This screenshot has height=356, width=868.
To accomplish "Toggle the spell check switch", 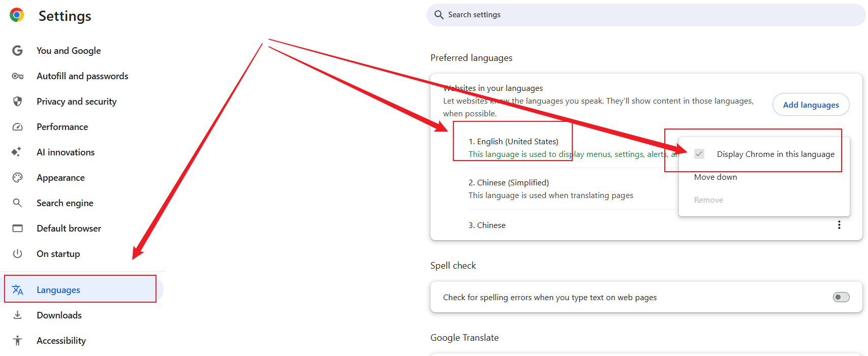I will [841, 297].
